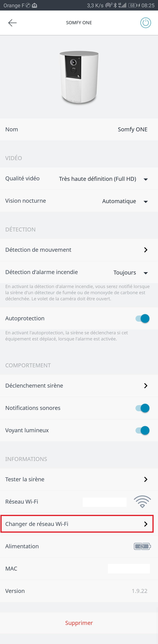The image size is (158, 644).
Task: Tap the Version number 1.9.22
Action: (x=139, y=591)
